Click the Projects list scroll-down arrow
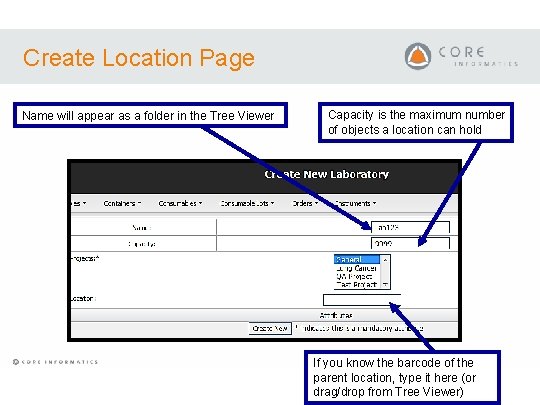The height and width of the screenshot is (405, 540). pyautogui.click(x=385, y=284)
